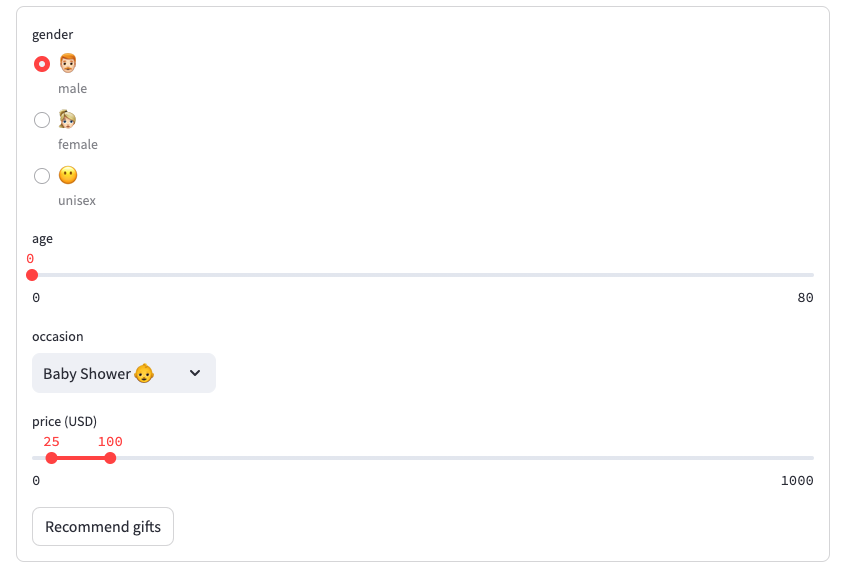Click the man face emoji icon
Viewport: 845px width, 568px height.
(x=68, y=63)
